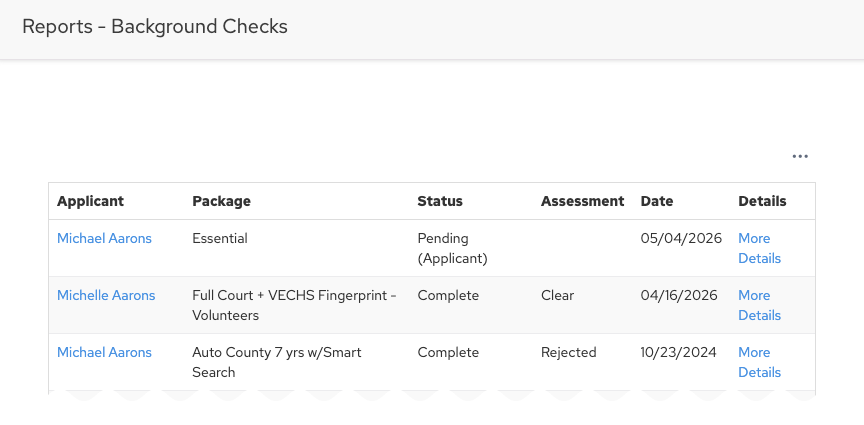Click the Applicant column header
The width and height of the screenshot is (864, 425).
click(x=90, y=201)
